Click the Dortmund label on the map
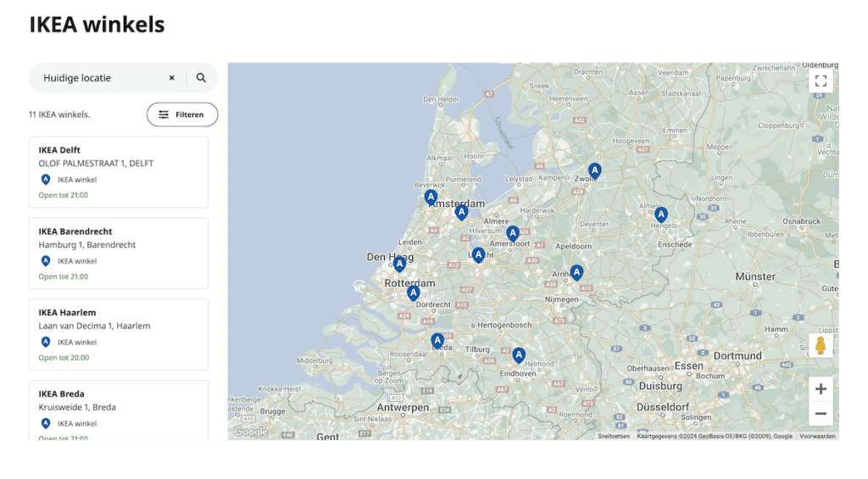The image size is (868, 479). click(x=737, y=355)
